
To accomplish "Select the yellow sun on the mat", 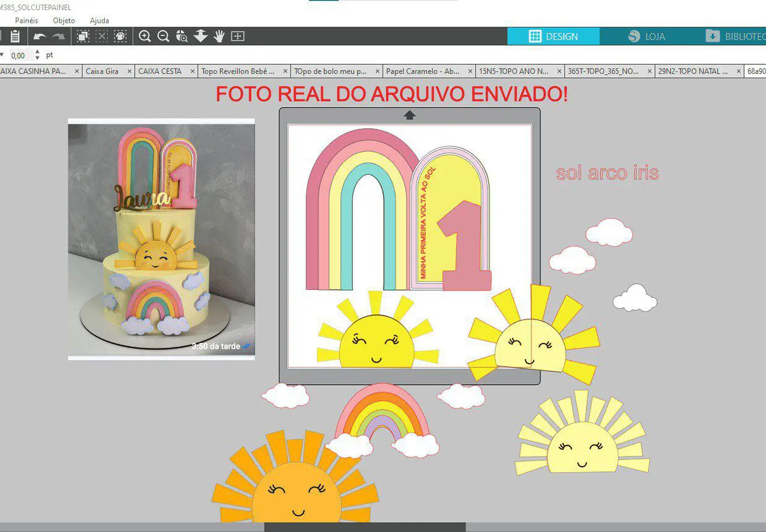I will tap(377, 330).
